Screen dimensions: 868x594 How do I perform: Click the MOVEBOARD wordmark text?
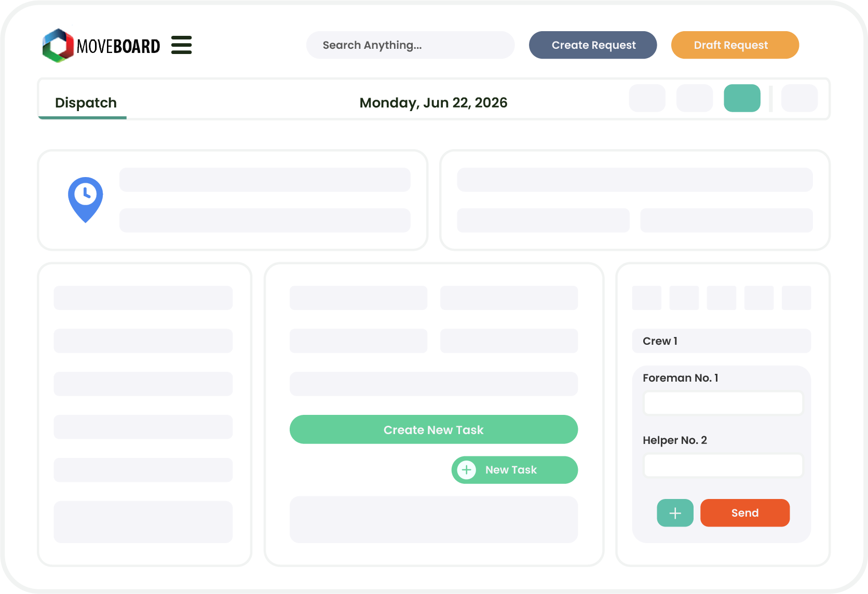(118, 47)
